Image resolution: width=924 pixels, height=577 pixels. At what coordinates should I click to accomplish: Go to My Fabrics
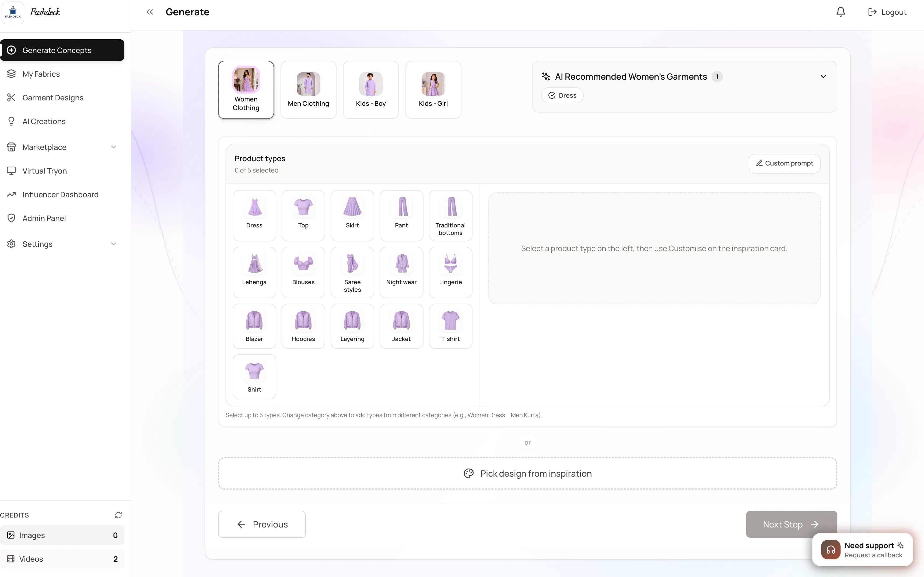(62, 74)
